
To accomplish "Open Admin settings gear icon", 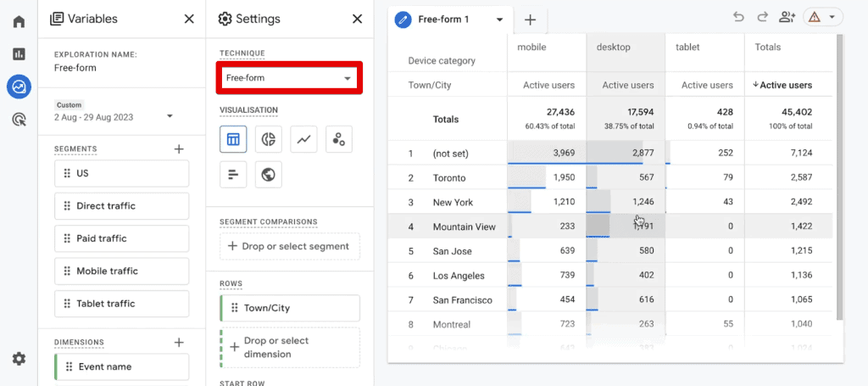I will point(19,359).
